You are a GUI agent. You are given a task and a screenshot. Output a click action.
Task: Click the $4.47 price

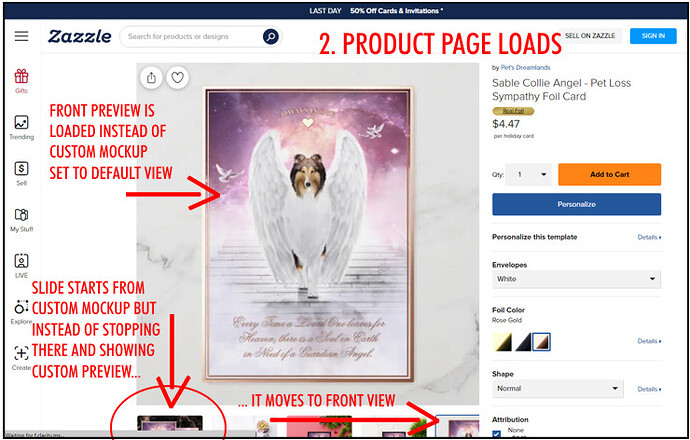coord(506,124)
